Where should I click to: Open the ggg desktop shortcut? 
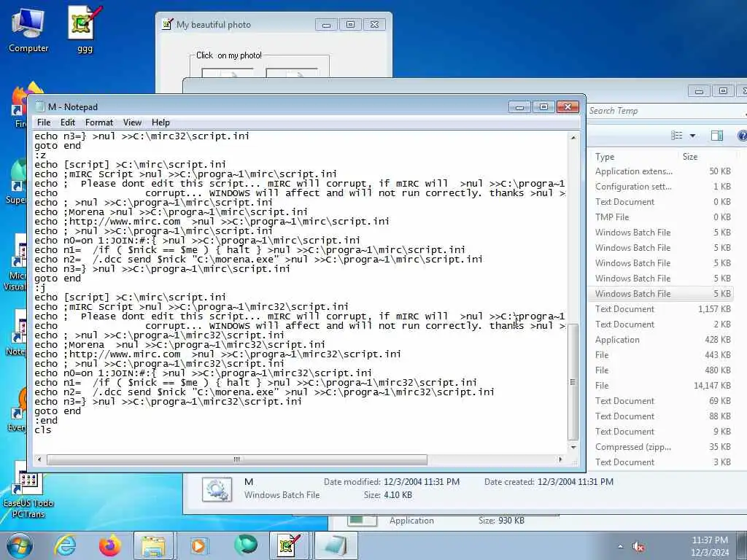click(x=85, y=29)
